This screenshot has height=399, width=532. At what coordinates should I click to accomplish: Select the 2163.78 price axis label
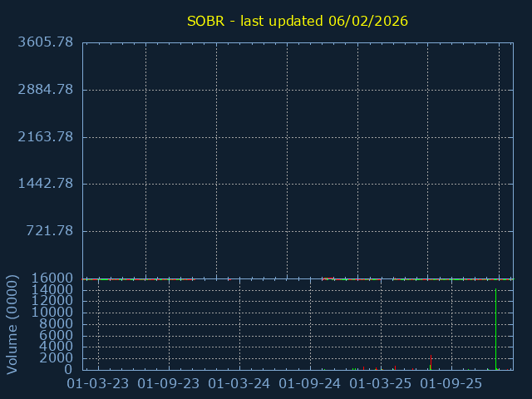pos(45,137)
